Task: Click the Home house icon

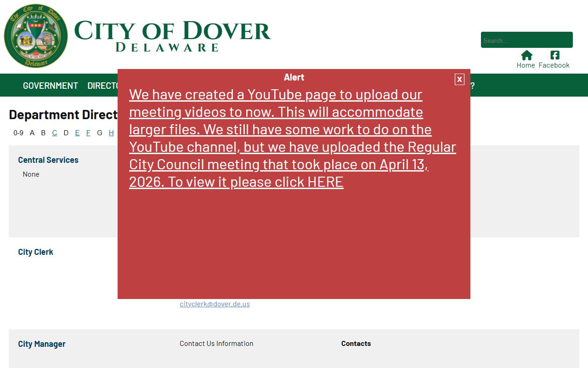Action: (x=526, y=56)
